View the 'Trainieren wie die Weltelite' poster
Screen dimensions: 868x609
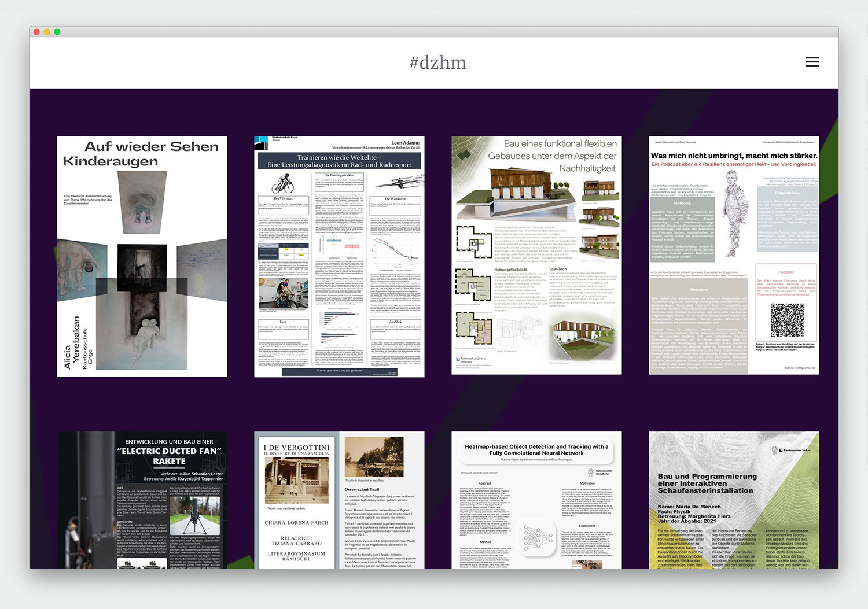point(339,255)
